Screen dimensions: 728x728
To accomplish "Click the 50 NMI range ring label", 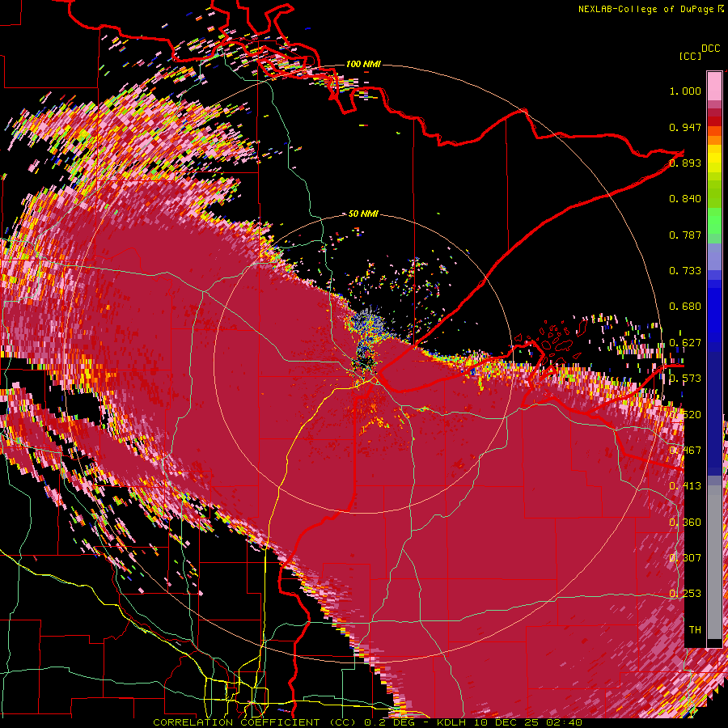I will [363, 214].
